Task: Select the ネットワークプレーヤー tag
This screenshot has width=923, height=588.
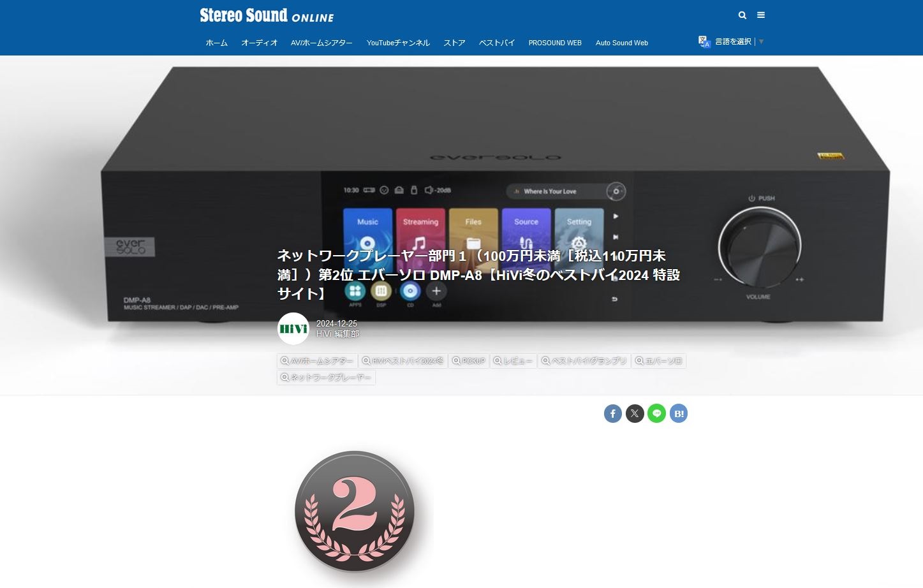Action: pos(326,378)
